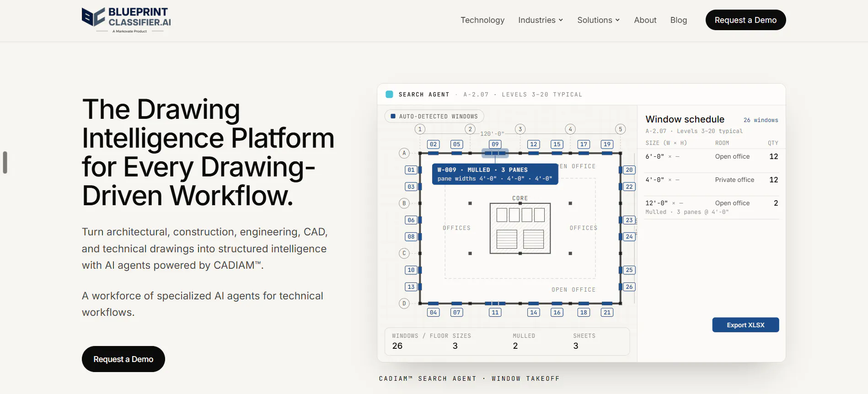Pick window tag 21 on the drawing
Viewport: 868px width, 394px height.
click(607, 313)
